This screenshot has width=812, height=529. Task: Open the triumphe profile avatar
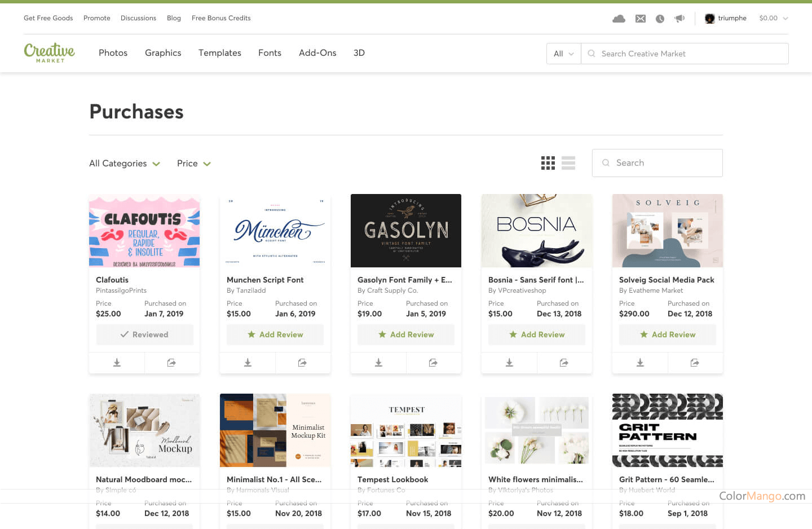[709, 18]
